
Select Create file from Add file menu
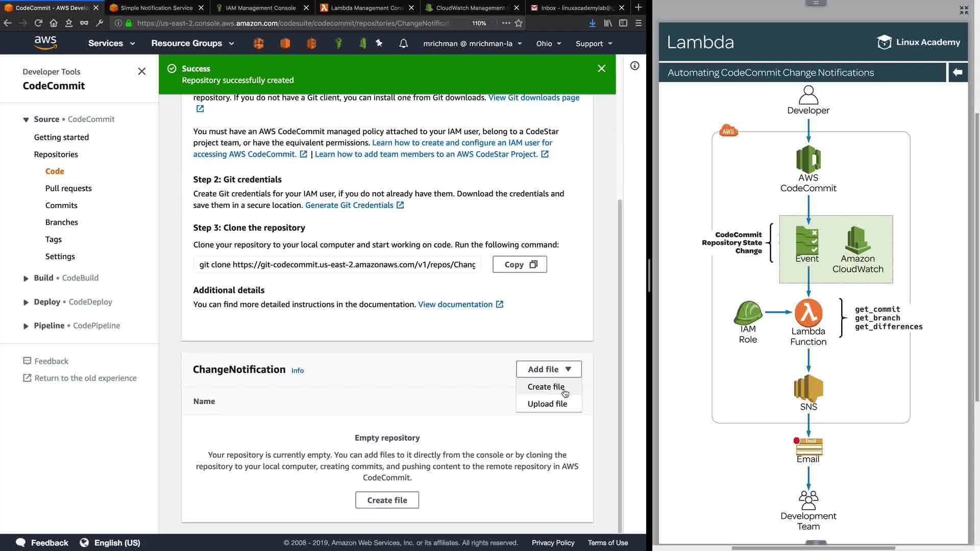tap(546, 387)
